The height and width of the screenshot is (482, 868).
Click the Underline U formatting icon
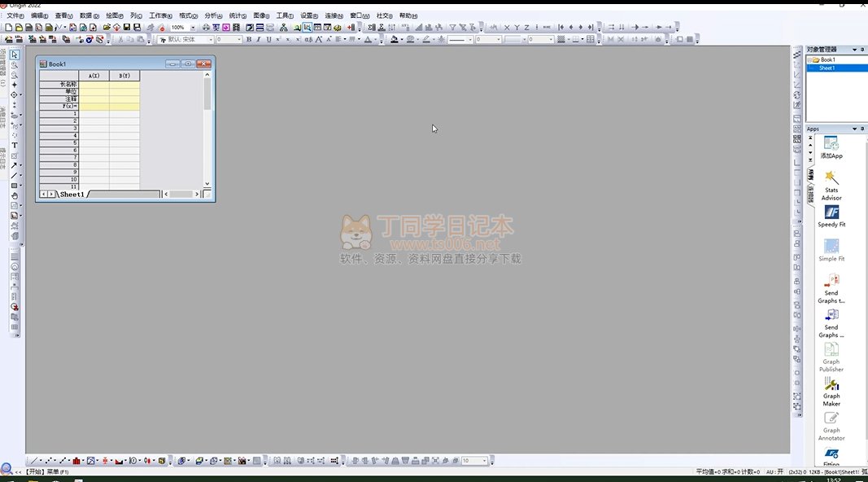click(x=268, y=39)
